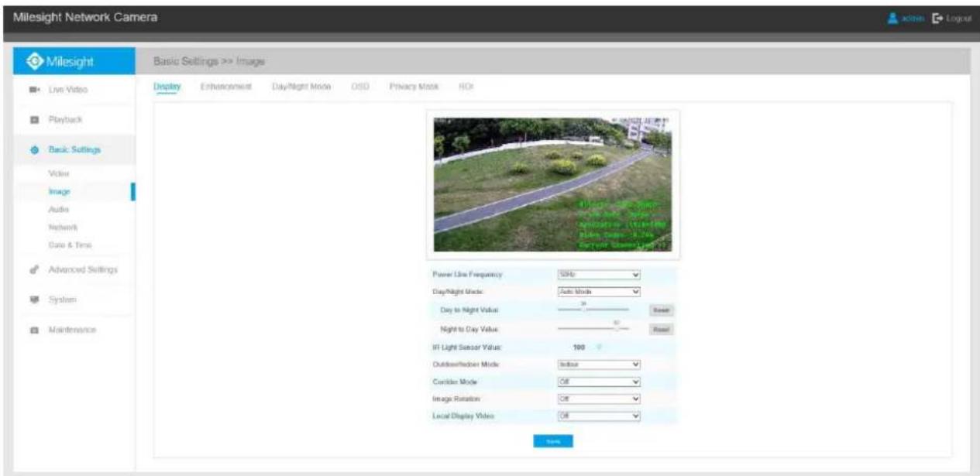The height and width of the screenshot is (476, 980).
Task: Click the Local Display Video label
Action: point(463,416)
